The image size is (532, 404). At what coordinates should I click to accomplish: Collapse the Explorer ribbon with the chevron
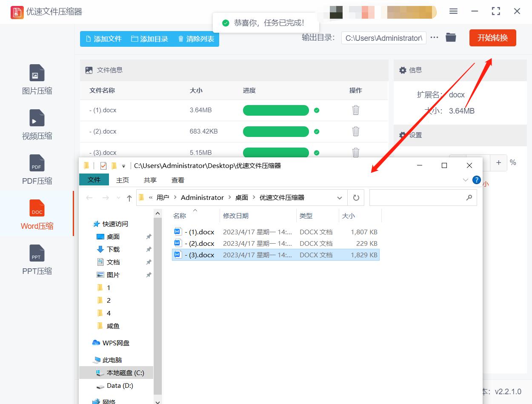point(465,180)
